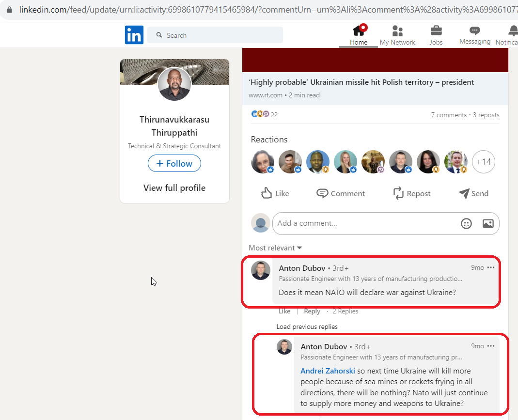Reply to Anton Dubov's first comment
This screenshot has width=518, height=420.
(x=312, y=311)
